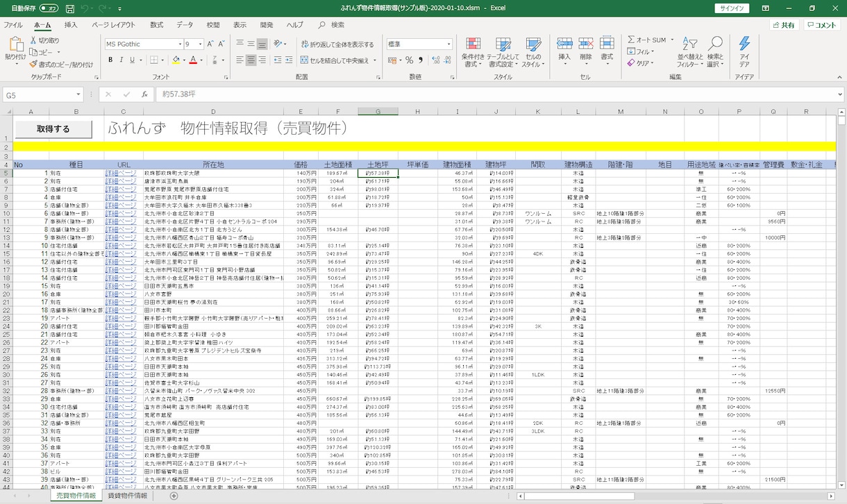Viewport: 847px width, 504px height.
Task: Center cell text horizontally
Action: pos(251,60)
